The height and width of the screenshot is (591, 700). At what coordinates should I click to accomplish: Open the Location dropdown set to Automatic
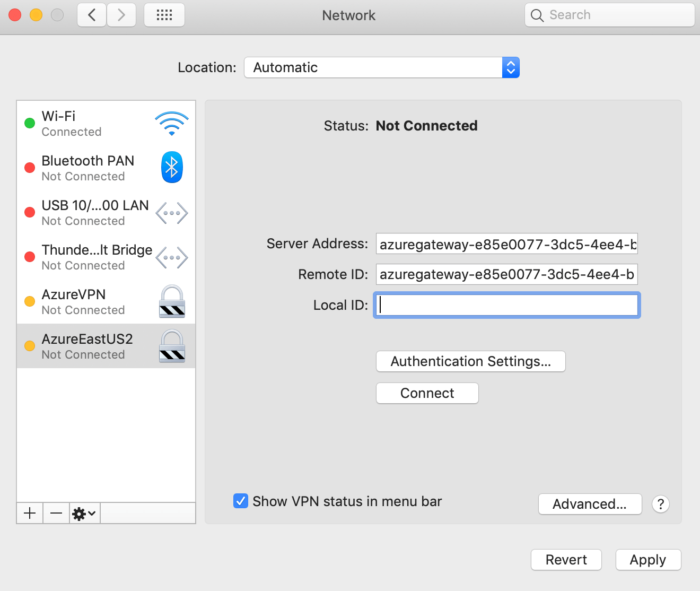point(382,67)
